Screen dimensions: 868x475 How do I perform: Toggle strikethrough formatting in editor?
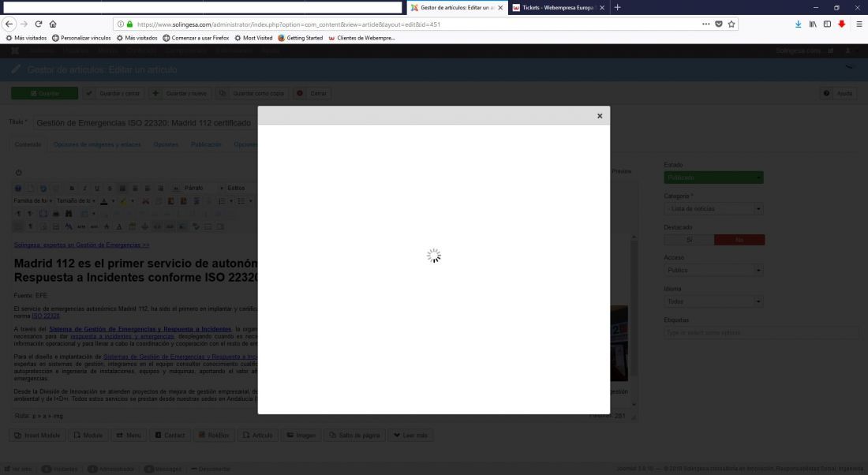point(110,189)
